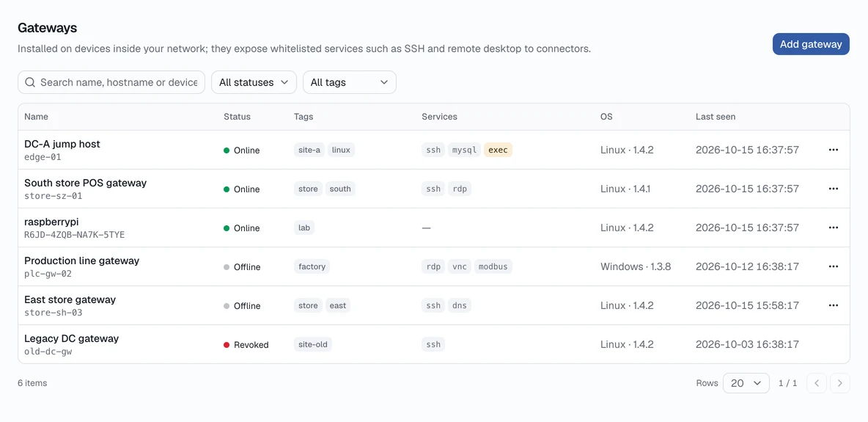Click the search magnifier icon
The width and height of the screenshot is (868, 422).
[x=31, y=82]
